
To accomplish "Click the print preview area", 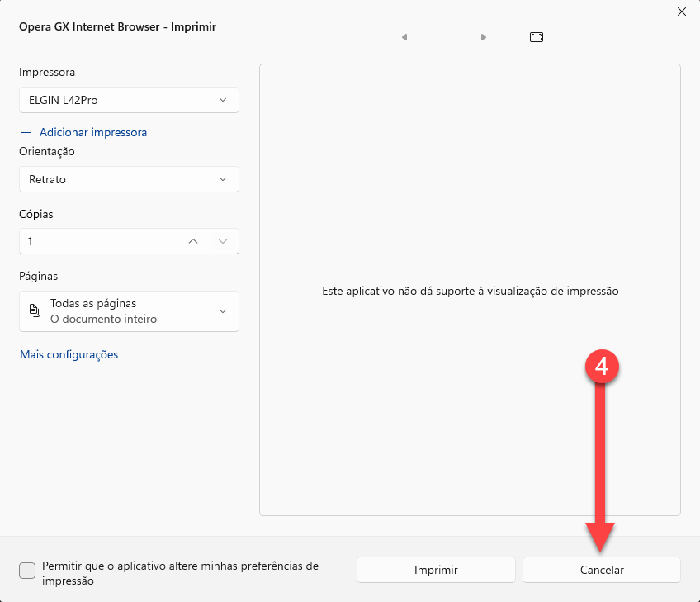I will [x=470, y=290].
